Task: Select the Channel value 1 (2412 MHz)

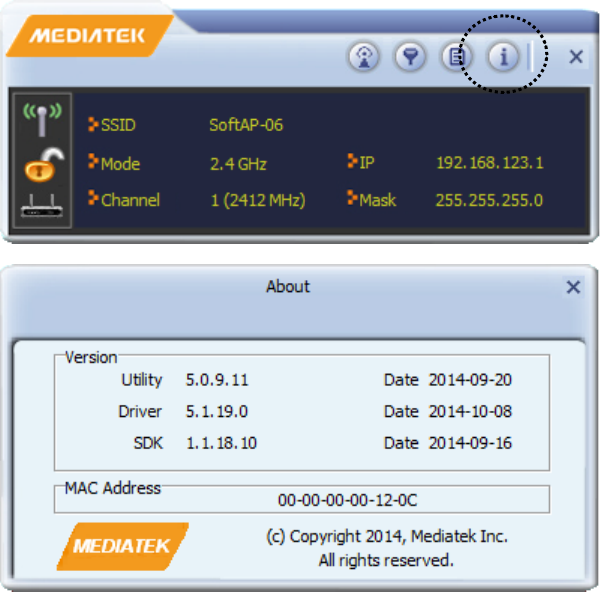Action: 258,200
